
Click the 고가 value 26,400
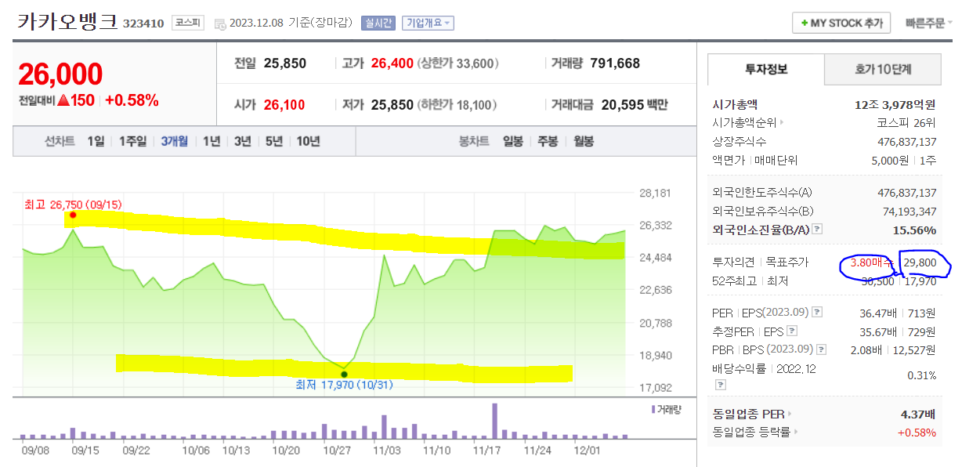coord(392,63)
